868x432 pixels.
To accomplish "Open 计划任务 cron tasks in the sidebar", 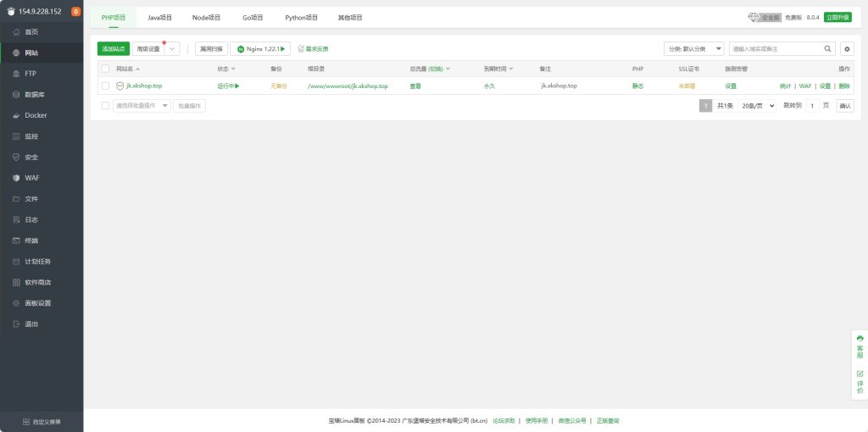I will tap(42, 262).
